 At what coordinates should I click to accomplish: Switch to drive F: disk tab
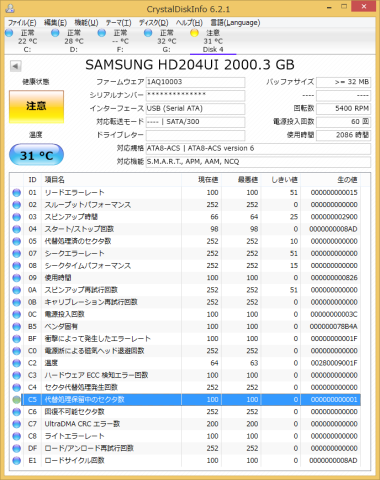pyautogui.click(x=120, y=41)
